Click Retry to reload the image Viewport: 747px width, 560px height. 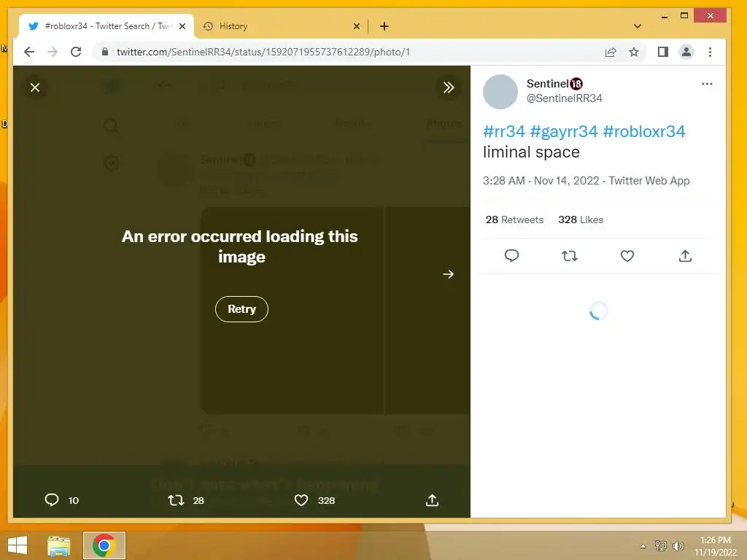tap(241, 309)
